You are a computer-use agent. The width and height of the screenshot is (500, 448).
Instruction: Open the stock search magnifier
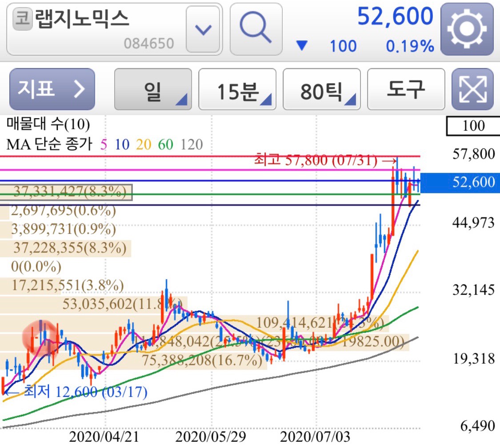coord(256,29)
